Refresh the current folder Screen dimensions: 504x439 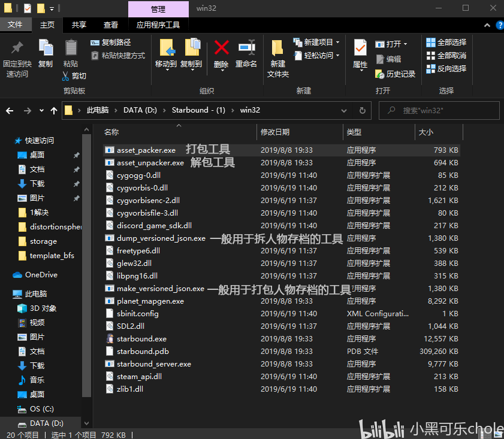(x=362, y=111)
